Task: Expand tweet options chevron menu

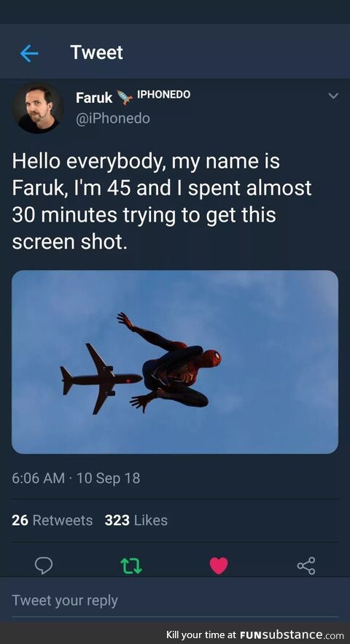Action: (x=333, y=96)
